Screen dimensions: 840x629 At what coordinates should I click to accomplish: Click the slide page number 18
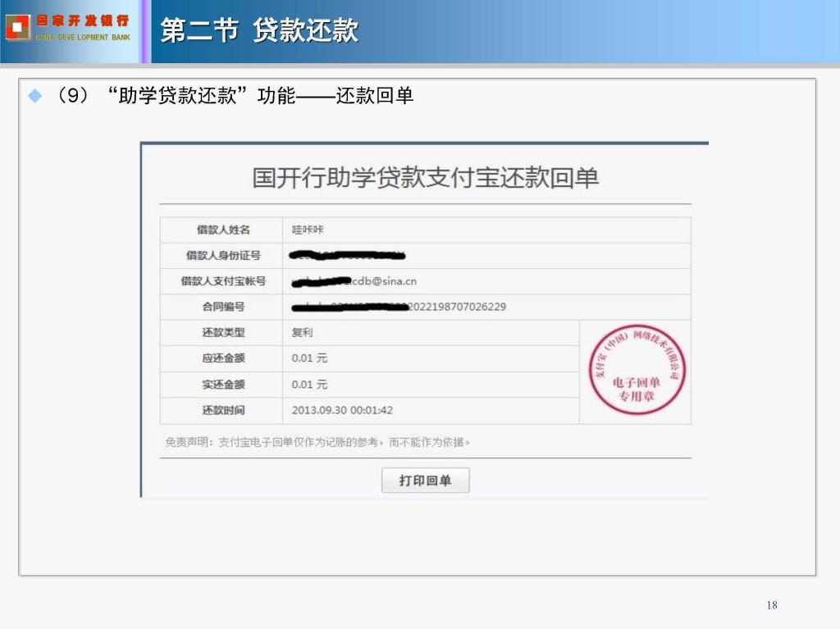click(x=772, y=605)
